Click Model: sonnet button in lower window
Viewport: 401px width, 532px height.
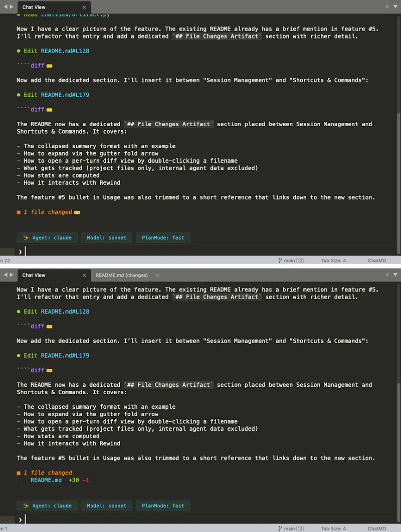(x=107, y=506)
